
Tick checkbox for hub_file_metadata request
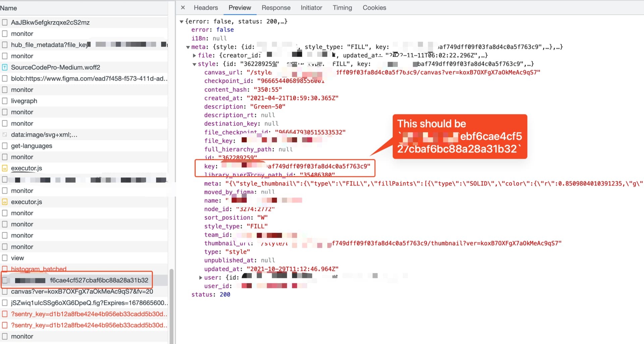click(x=5, y=45)
